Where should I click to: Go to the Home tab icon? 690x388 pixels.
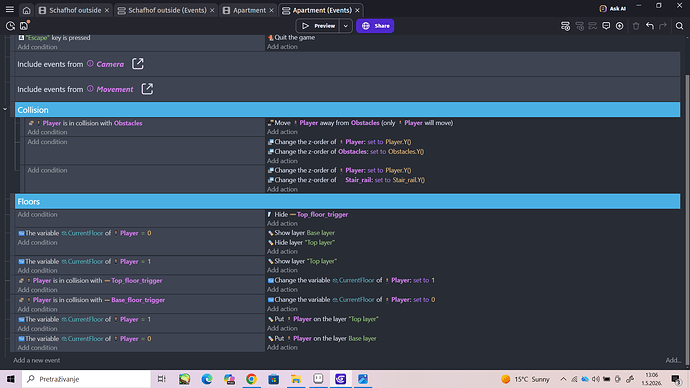point(26,10)
